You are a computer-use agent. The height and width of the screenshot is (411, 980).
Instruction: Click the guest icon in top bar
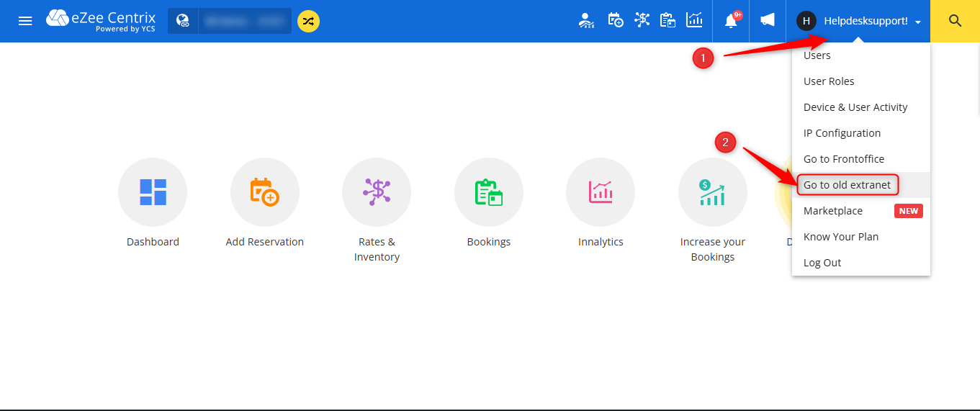point(587,21)
